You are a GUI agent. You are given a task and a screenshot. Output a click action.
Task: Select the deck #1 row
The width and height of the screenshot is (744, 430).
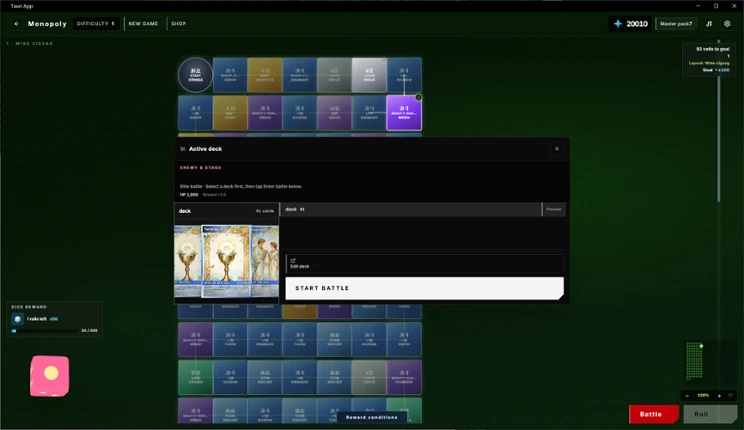pyautogui.click(x=411, y=209)
